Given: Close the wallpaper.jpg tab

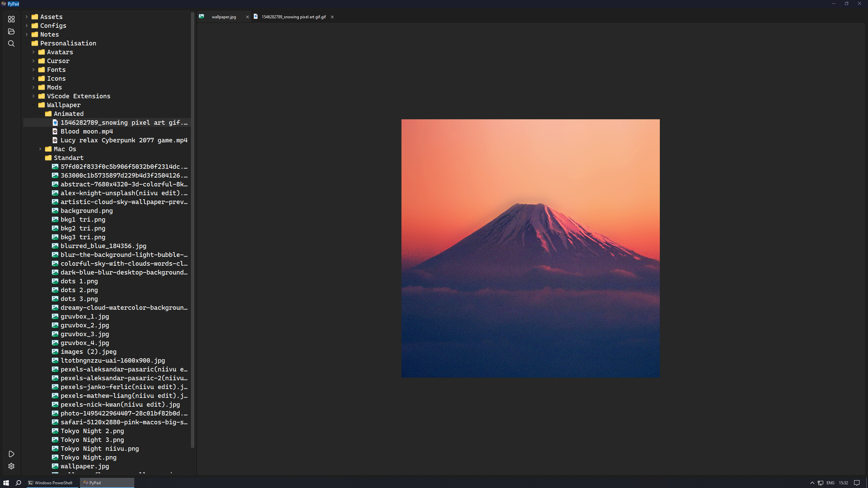Looking at the screenshot, I should coord(247,17).
